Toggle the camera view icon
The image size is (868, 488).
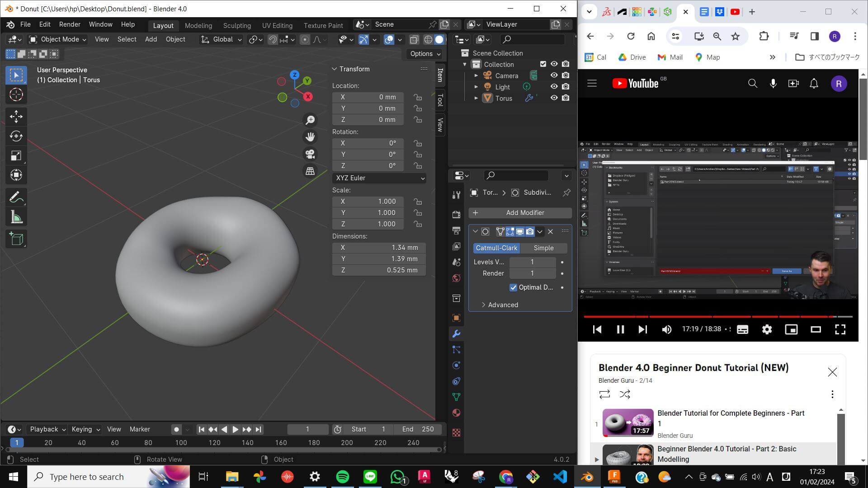tap(310, 154)
